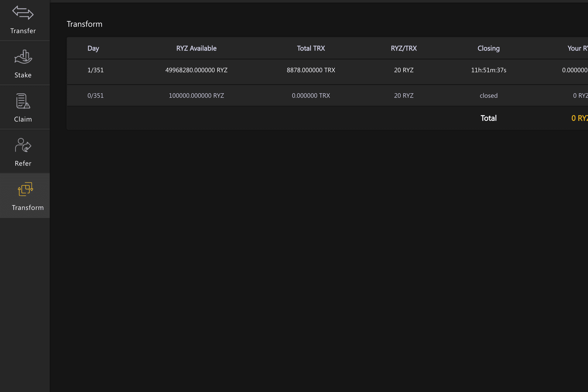This screenshot has height=392, width=588.
Task: Click the Claim document icon
Action: click(x=23, y=101)
